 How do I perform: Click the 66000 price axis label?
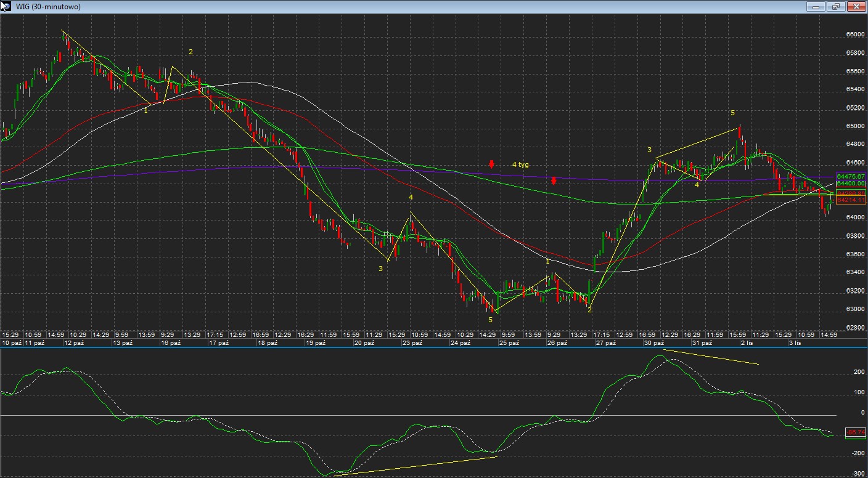854,34
